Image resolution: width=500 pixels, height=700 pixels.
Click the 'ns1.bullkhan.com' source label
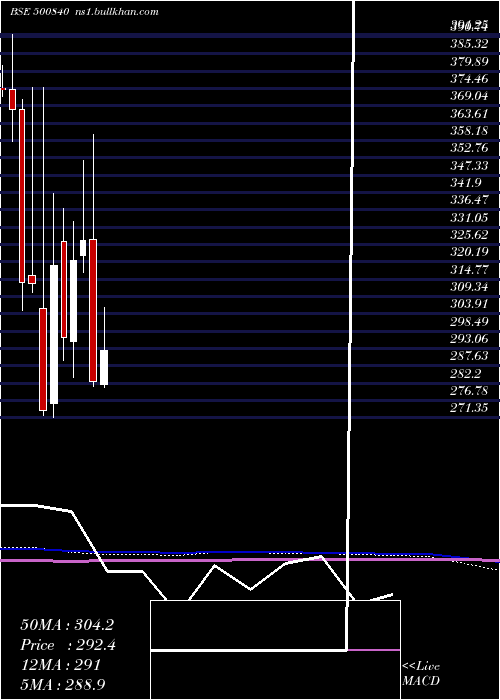coord(115,12)
